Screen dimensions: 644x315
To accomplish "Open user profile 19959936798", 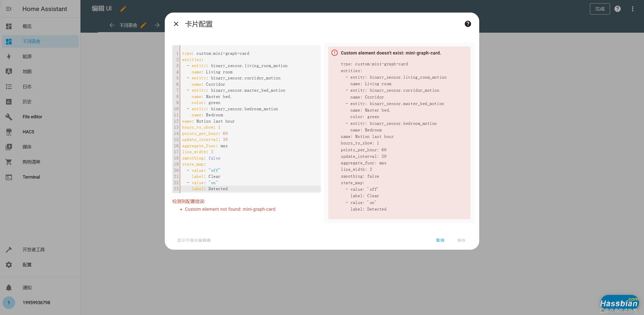I will pos(36,303).
